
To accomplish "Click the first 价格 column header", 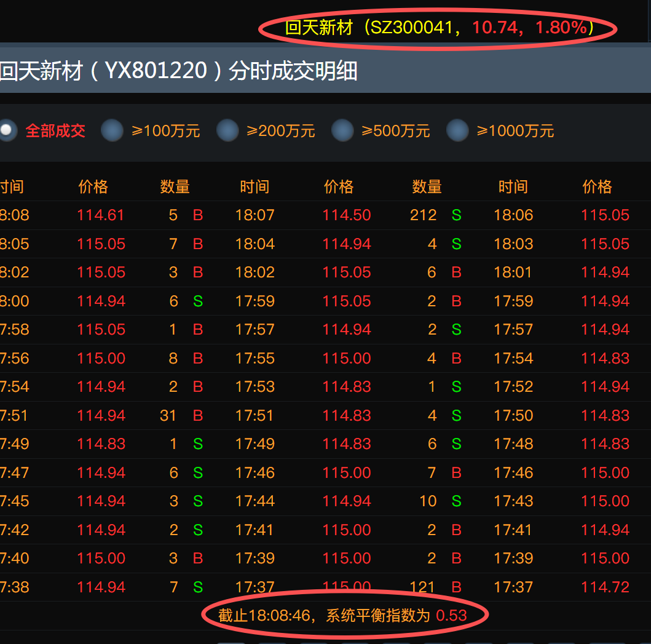I will 93,186.
